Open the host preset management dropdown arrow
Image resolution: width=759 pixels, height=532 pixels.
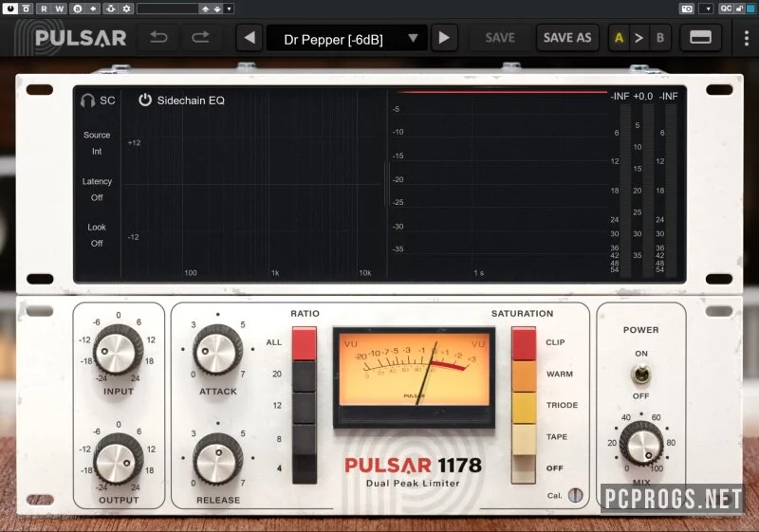(x=230, y=9)
